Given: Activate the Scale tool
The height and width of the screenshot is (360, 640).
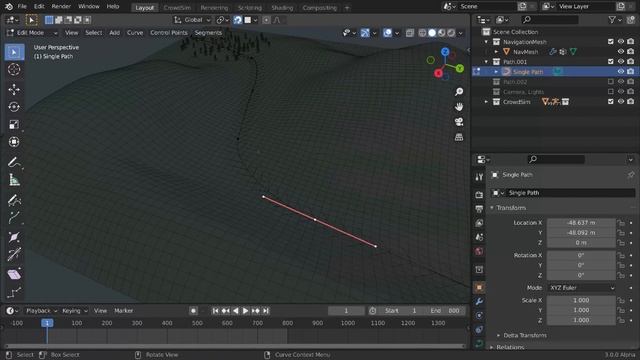Looking at the screenshot, I should point(14,124).
